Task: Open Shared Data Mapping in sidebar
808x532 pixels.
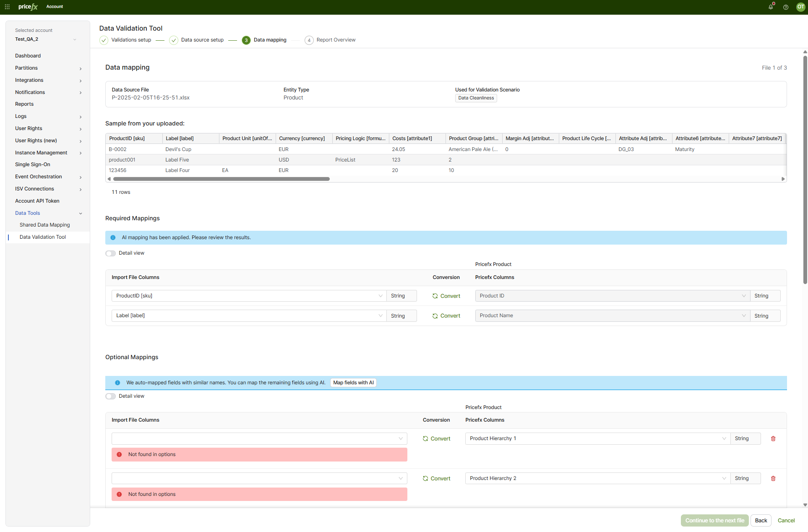Action: pos(44,225)
